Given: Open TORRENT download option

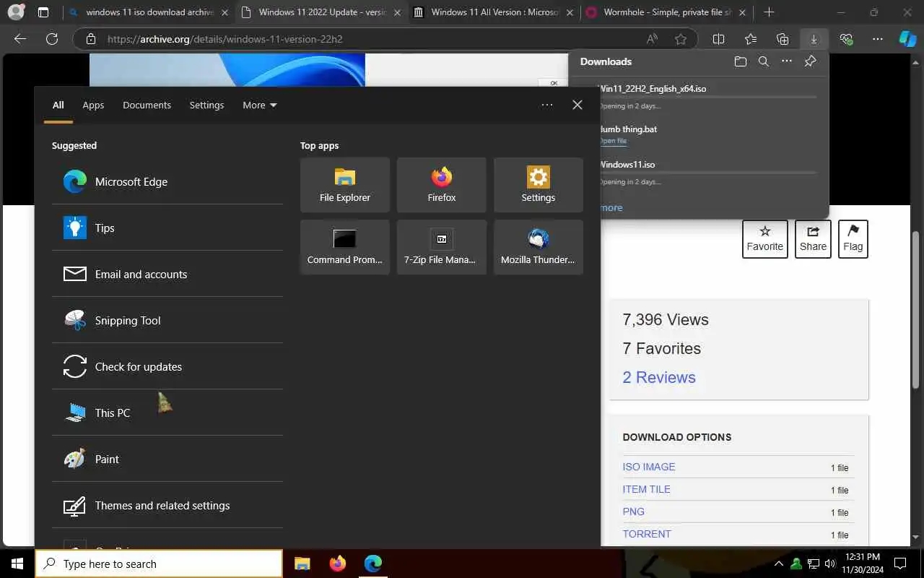Looking at the screenshot, I should pyautogui.click(x=647, y=534).
